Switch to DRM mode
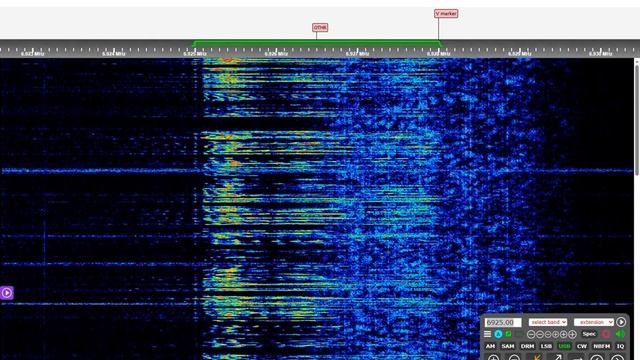The image size is (640, 360). pyautogui.click(x=527, y=346)
